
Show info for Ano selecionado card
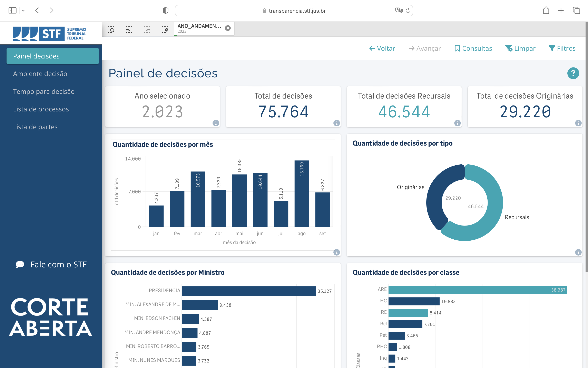point(216,123)
